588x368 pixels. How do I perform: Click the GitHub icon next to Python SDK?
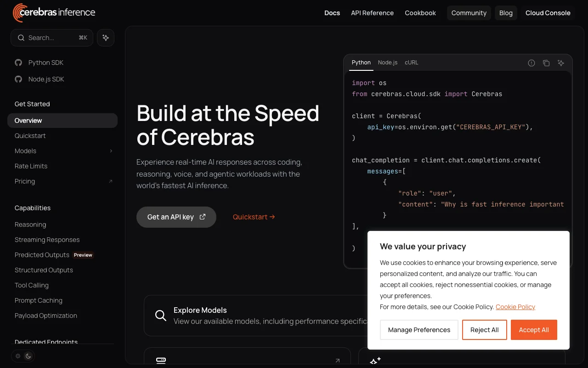tap(18, 63)
